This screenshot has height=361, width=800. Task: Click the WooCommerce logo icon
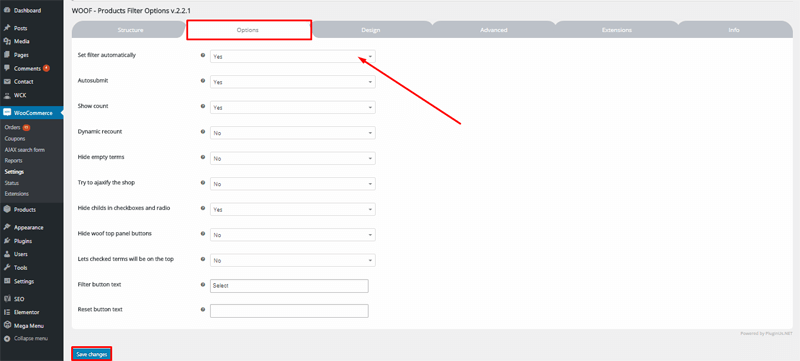point(7,113)
